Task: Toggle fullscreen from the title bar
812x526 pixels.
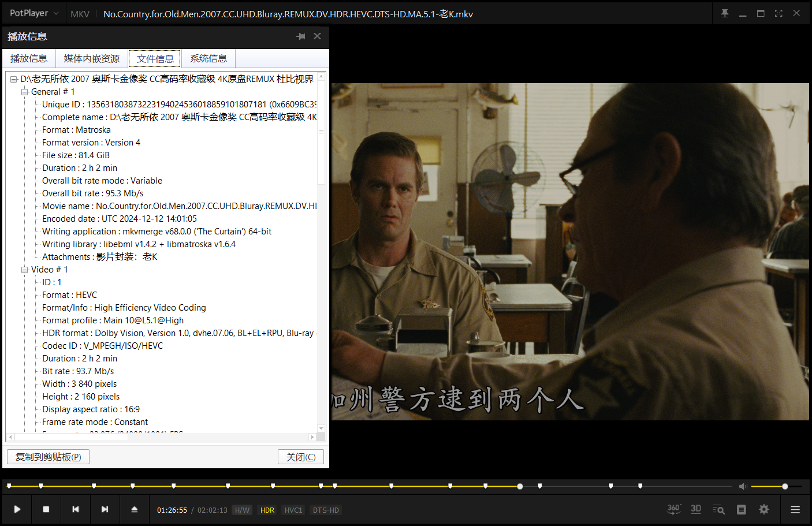Action: pos(779,13)
